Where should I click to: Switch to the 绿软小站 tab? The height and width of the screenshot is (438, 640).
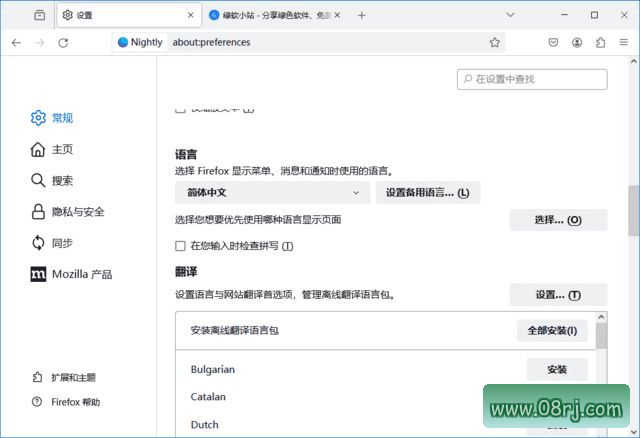pyautogui.click(x=274, y=16)
